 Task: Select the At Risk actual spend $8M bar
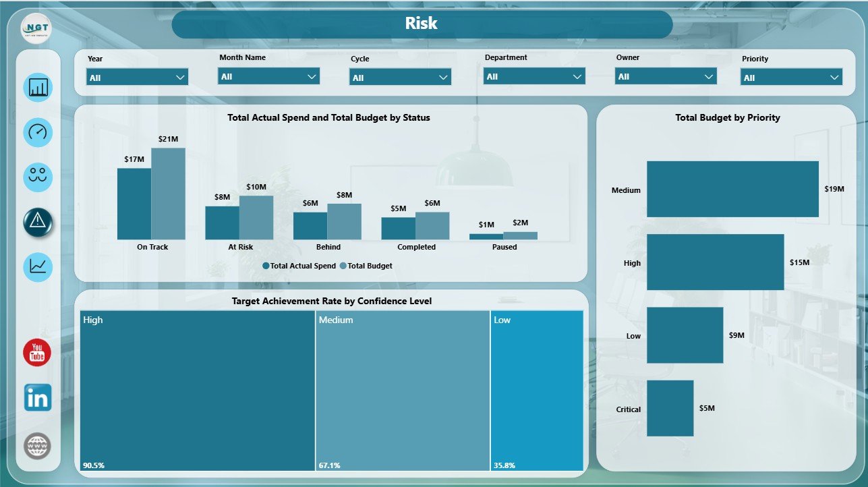223,223
